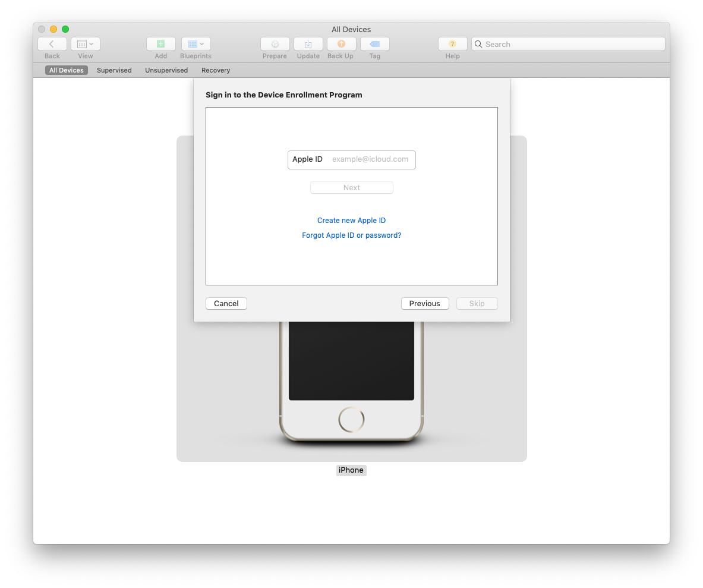
Task: Go back with the Previous button
Action: [x=424, y=304]
